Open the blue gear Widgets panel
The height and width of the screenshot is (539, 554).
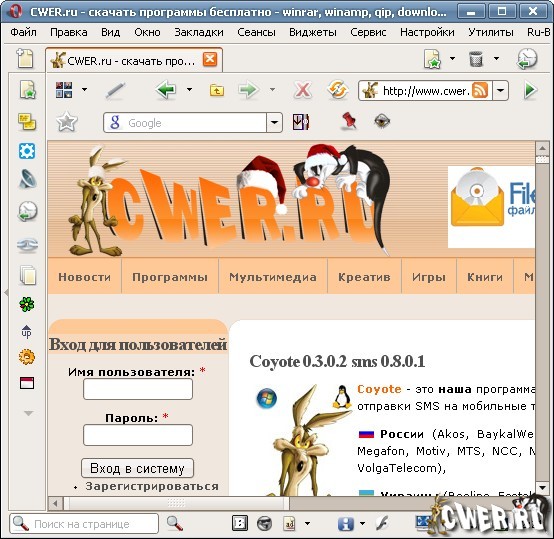tap(27, 151)
